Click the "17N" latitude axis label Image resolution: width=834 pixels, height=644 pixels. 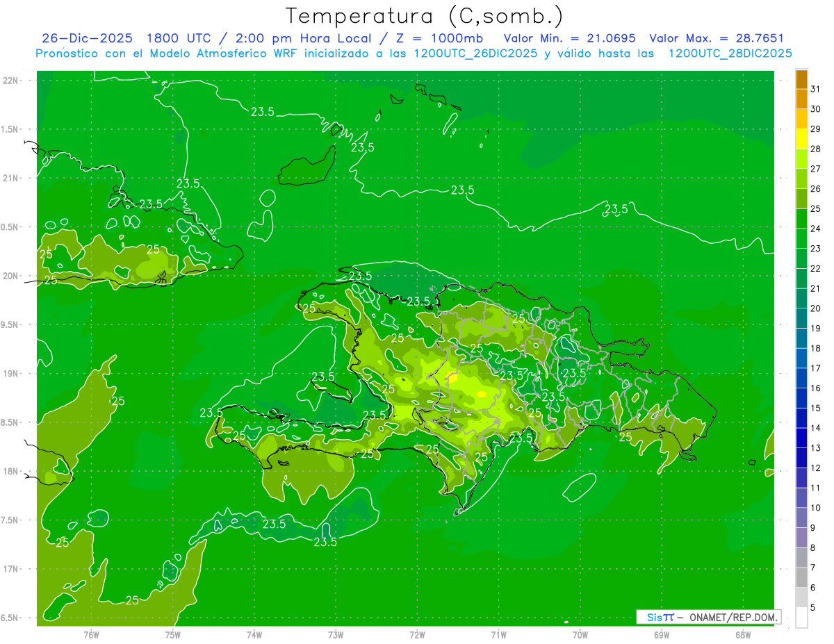(11, 569)
